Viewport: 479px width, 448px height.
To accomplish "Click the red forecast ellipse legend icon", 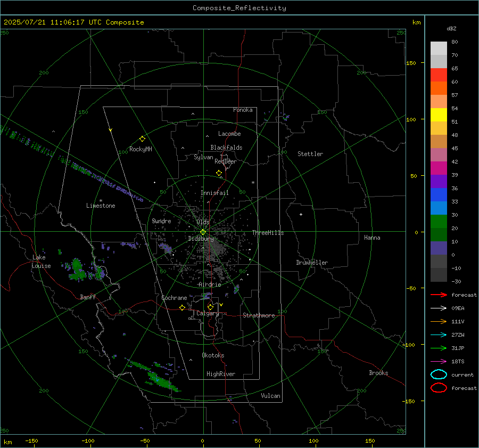I will [439, 388].
